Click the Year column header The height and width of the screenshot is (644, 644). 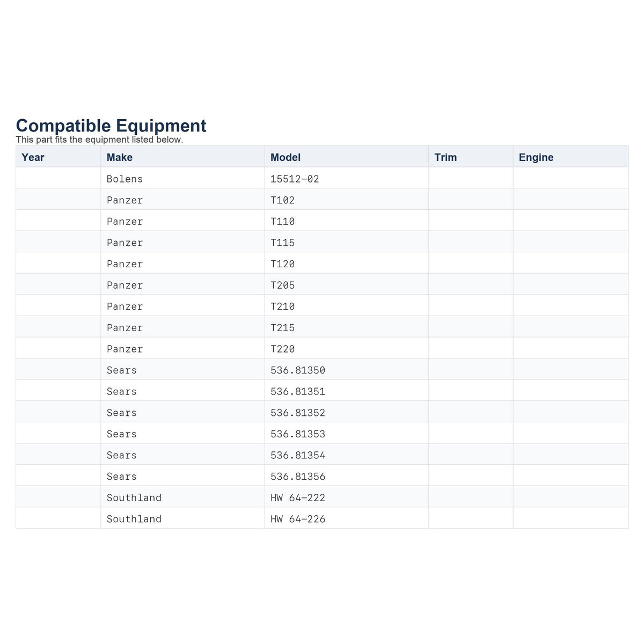pyautogui.click(x=58, y=157)
